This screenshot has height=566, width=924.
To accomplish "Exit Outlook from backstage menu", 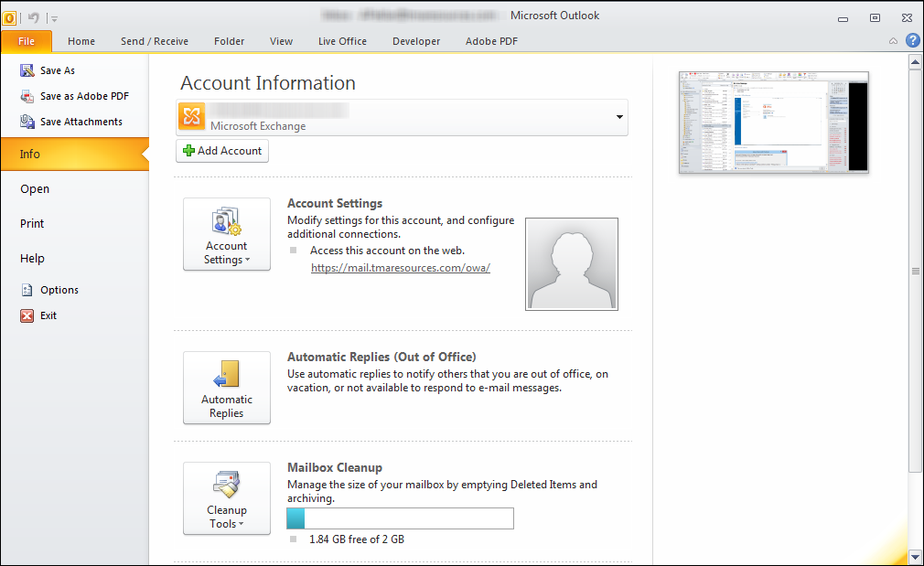I will click(48, 315).
